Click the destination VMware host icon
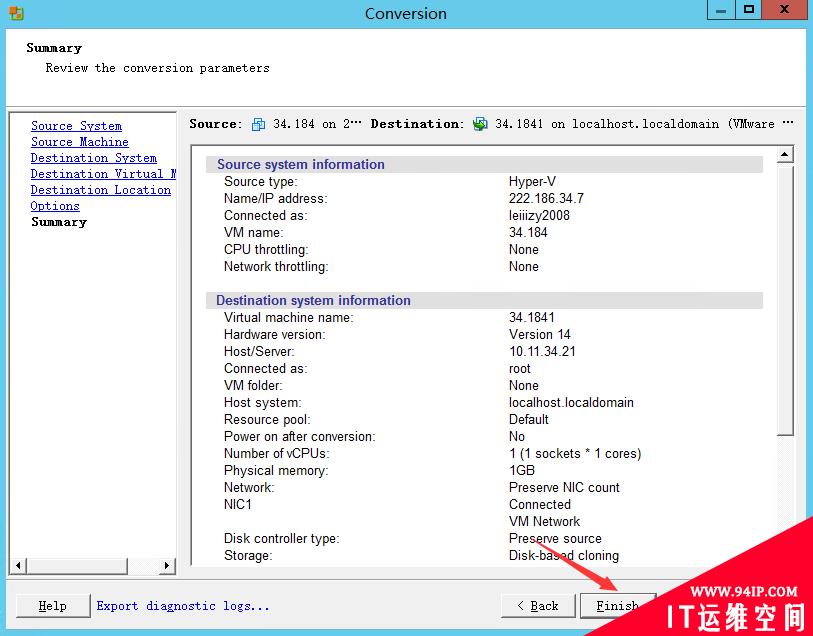 (480, 124)
